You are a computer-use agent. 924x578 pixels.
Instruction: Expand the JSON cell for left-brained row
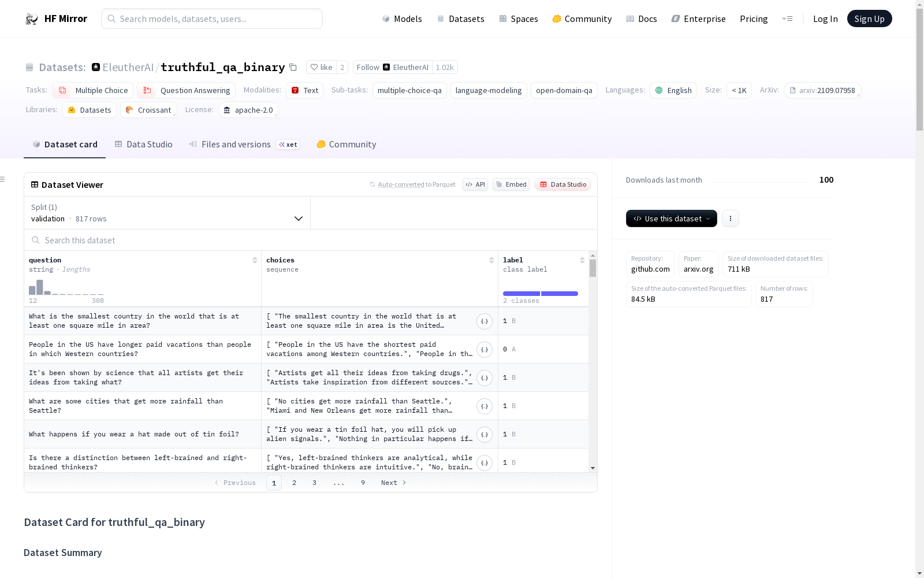coord(485,463)
